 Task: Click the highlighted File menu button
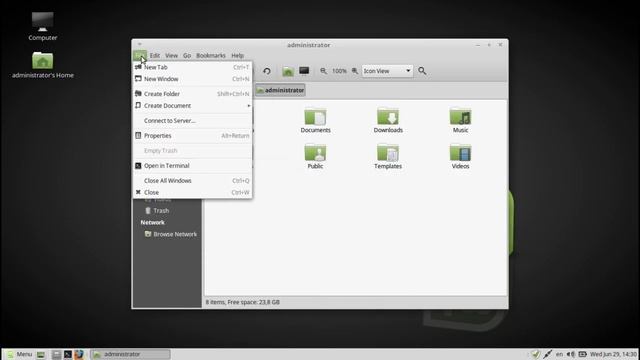pos(140,56)
